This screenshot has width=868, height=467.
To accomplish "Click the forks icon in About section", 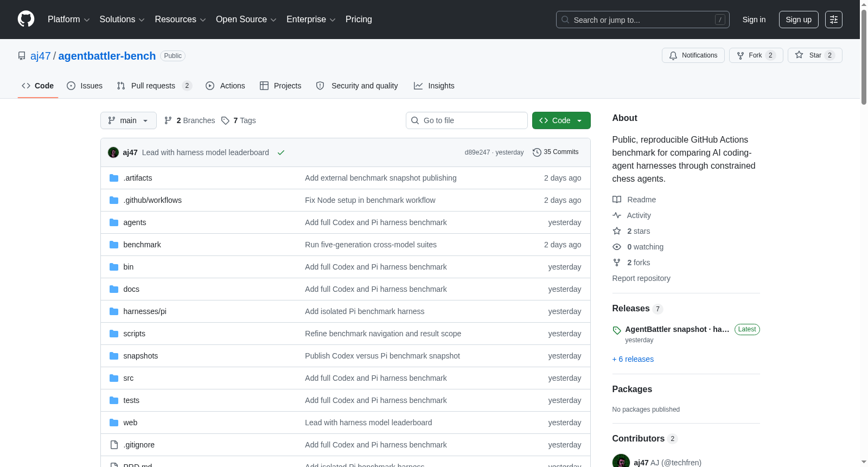I will 617,263.
